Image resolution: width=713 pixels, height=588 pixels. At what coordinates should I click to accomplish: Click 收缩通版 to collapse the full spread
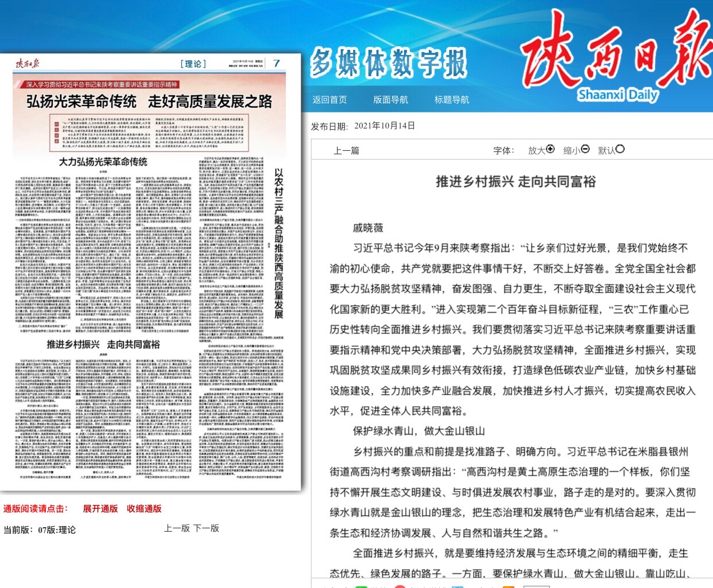144,509
